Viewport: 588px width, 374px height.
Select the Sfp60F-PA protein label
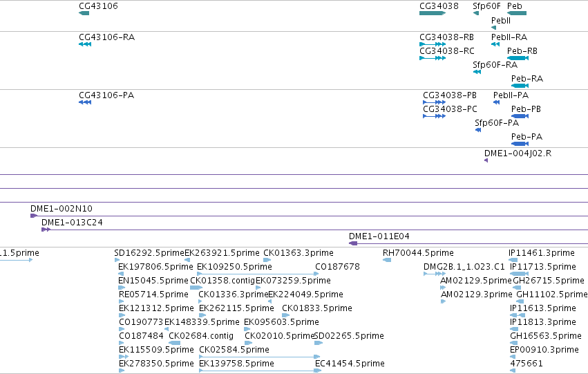tap(497, 123)
